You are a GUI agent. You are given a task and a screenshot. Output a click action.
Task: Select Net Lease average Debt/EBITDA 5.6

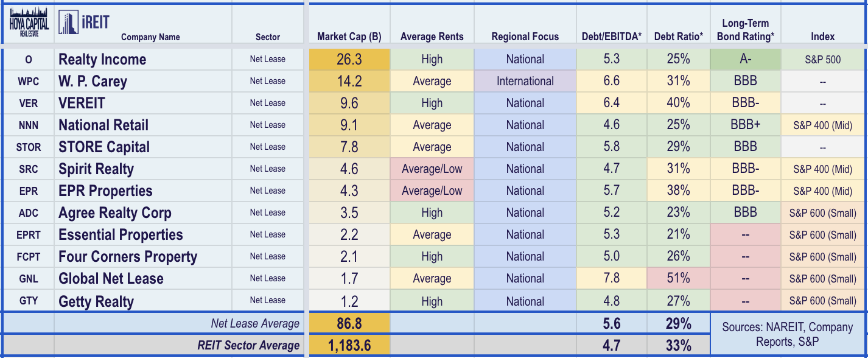click(612, 323)
